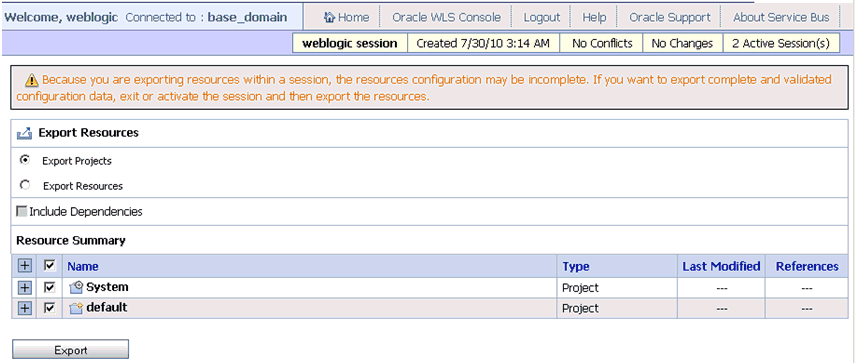The width and height of the screenshot is (855, 363).
Task: Expand all rows with header plus icon
Action: click(24, 266)
